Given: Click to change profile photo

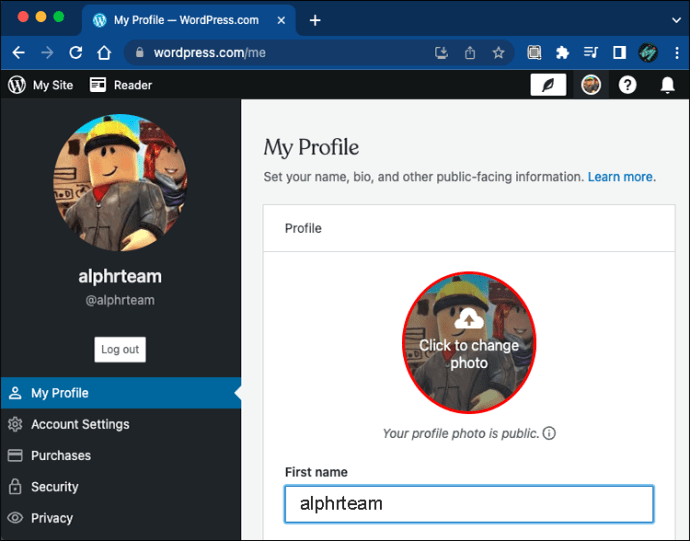Looking at the screenshot, I should [468, 342].
